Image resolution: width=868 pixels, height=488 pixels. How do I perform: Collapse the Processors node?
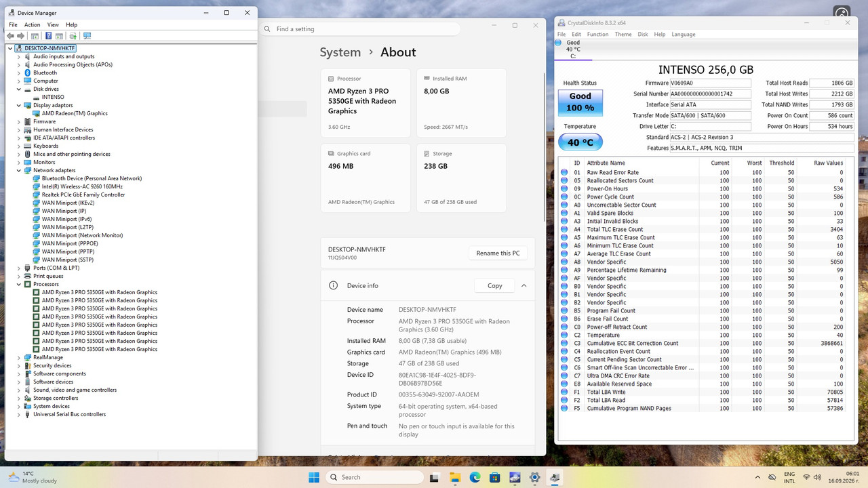(19, 284)
